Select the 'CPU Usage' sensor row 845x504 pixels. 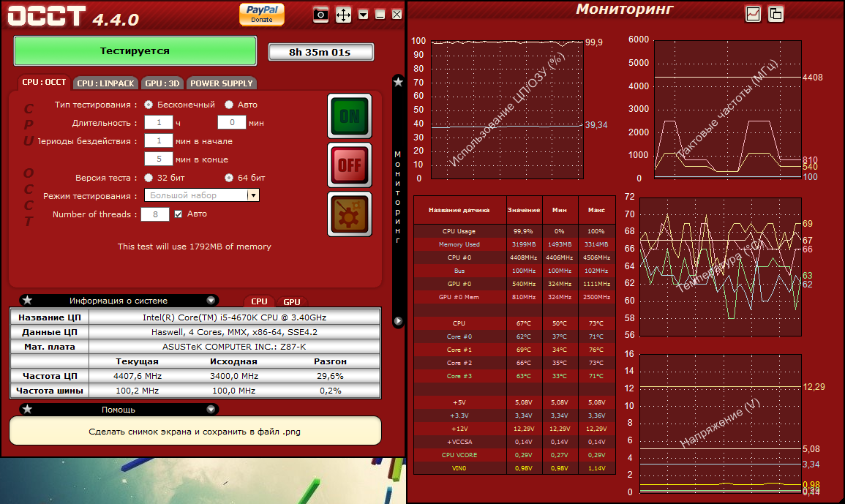(x=514, y=231)
